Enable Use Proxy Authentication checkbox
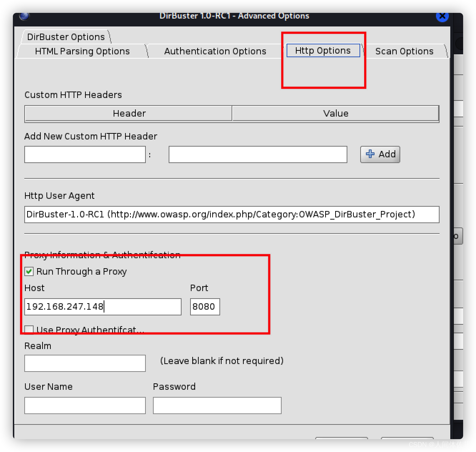Viewport: 476px width, 452px height. [29, 329]
